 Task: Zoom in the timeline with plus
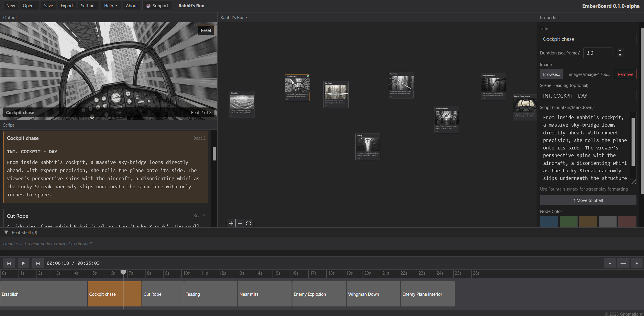click(x=636, y=263)
